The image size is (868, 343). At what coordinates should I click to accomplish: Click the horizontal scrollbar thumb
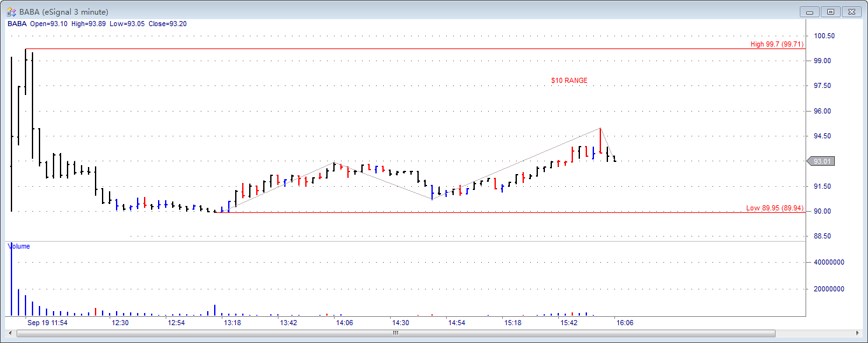click(x=396, y=333)
